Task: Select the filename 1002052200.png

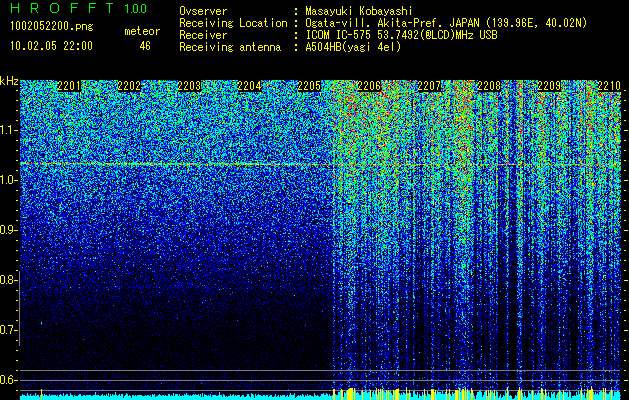Action: [x=52, y=26]
